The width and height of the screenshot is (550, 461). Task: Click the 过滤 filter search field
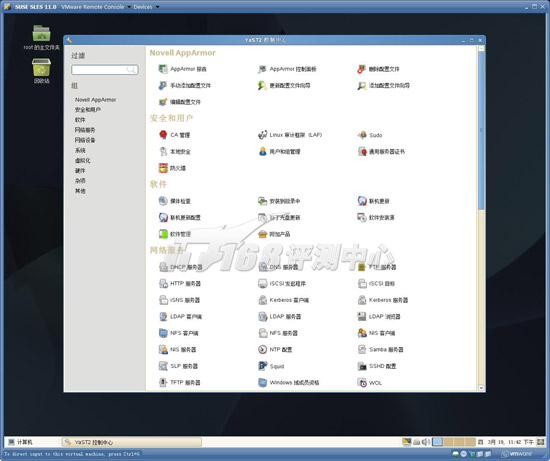click(x=105, y=70)
